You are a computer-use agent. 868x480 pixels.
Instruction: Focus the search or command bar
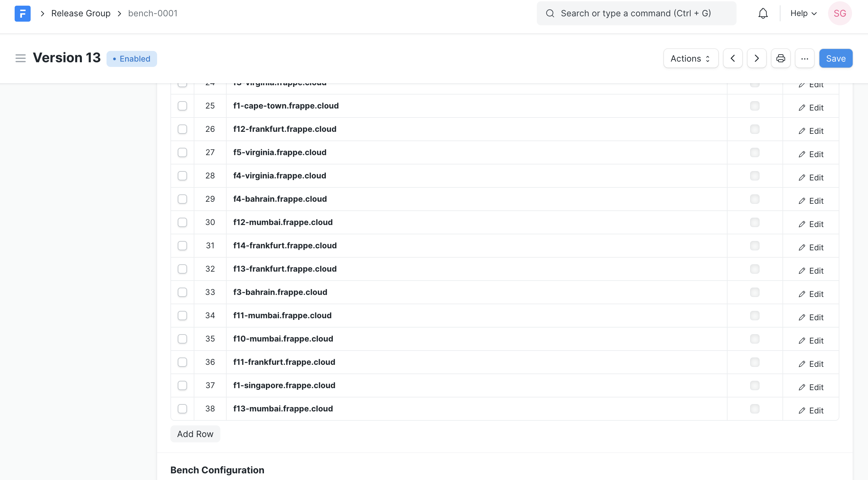click(x=636, y=14)
